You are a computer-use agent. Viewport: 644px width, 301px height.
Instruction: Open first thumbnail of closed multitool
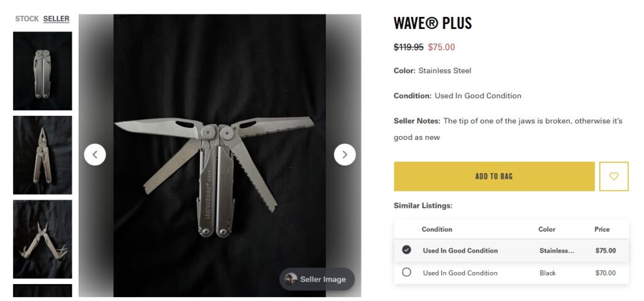tap(43, 71)
